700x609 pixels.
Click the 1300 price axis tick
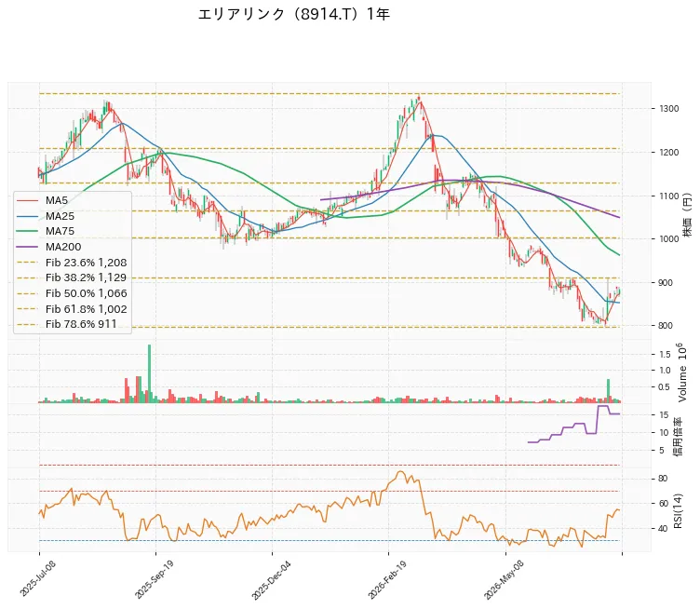pyautogui.click(x=666, y=109)
